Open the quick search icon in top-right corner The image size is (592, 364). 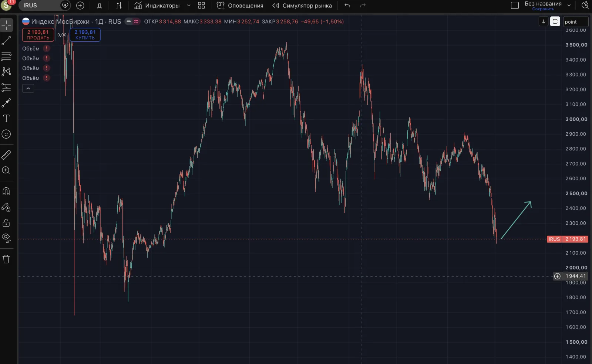click(585, 5)
